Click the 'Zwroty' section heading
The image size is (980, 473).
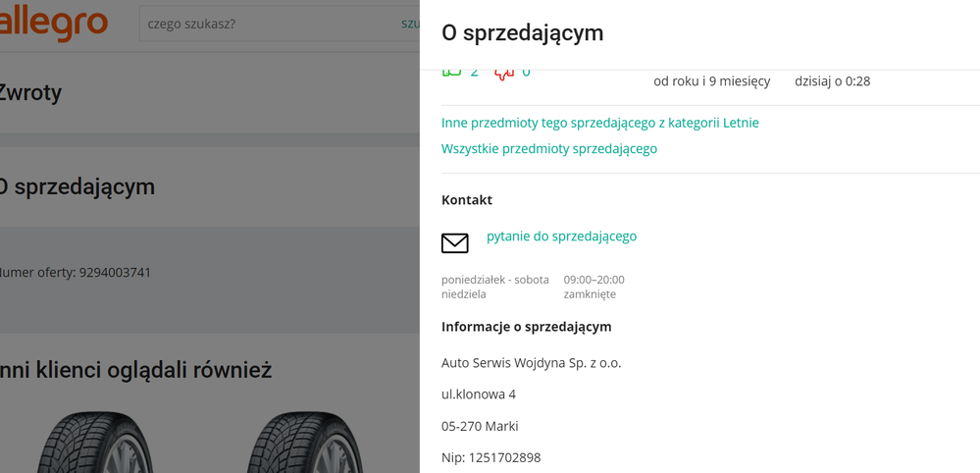(30, 93)
